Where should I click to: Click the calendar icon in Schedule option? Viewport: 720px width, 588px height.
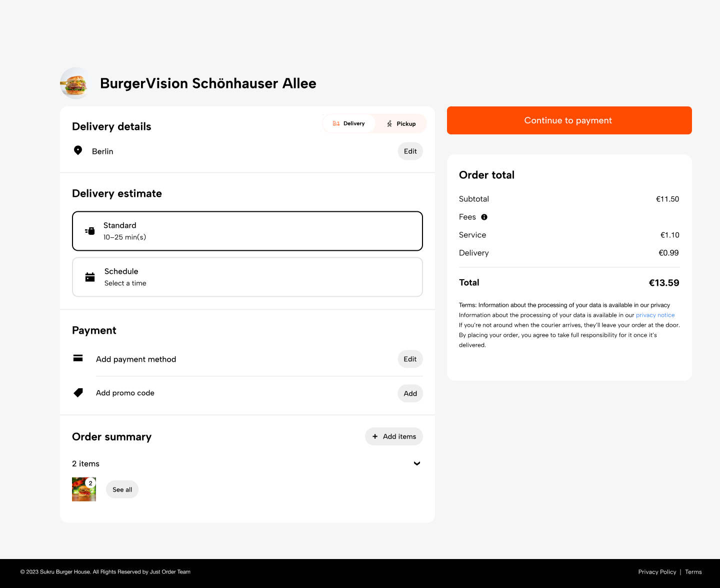click(90, 277)
